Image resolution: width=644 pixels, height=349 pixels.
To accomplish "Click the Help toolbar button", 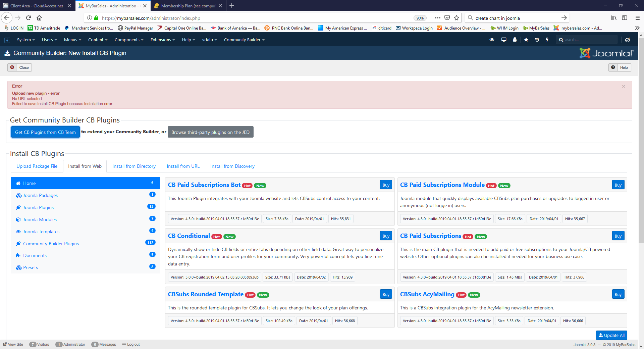I will pyautogui.click(x=620, y=67).
